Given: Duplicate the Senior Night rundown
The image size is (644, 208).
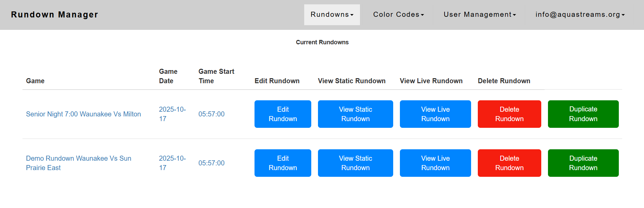Looking at the screenshot, I should click(583, 114).
